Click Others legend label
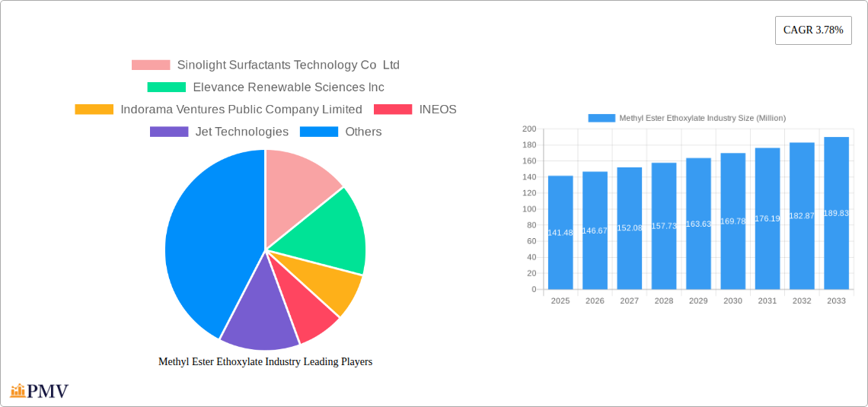 pos(364,132)
